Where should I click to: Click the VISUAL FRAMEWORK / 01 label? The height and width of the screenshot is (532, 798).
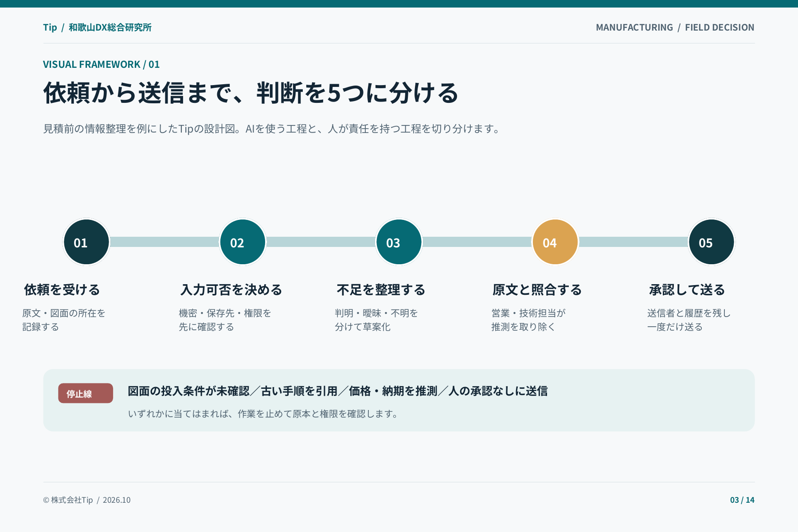[101, 64]
